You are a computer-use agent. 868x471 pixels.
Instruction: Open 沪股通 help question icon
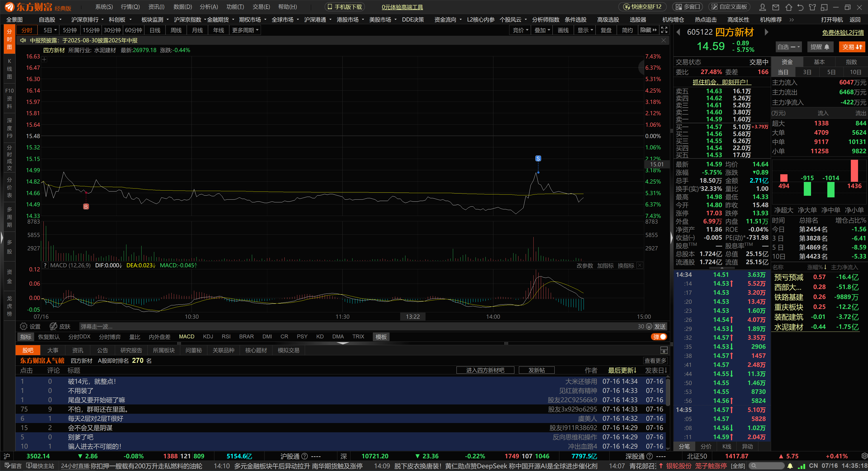tap(304, 456)
